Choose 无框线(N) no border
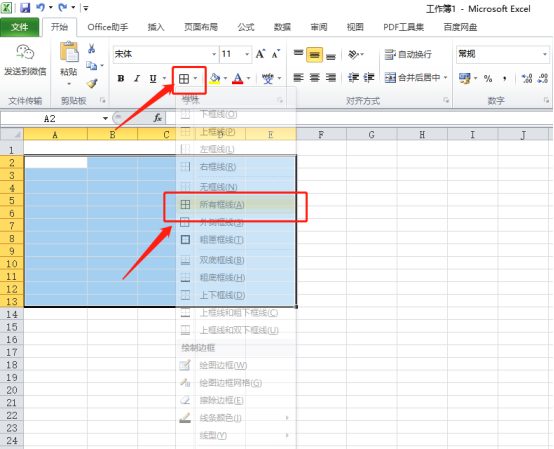The width and height of the screenshot is (554, 449). [x=236, y=187]
